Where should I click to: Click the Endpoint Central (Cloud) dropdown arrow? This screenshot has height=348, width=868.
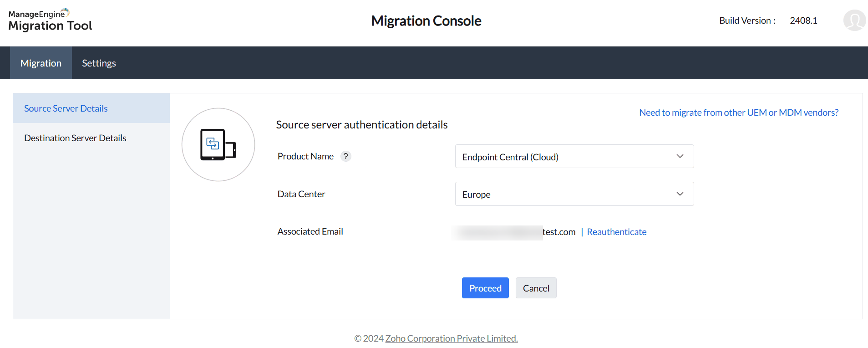point(680,156)
